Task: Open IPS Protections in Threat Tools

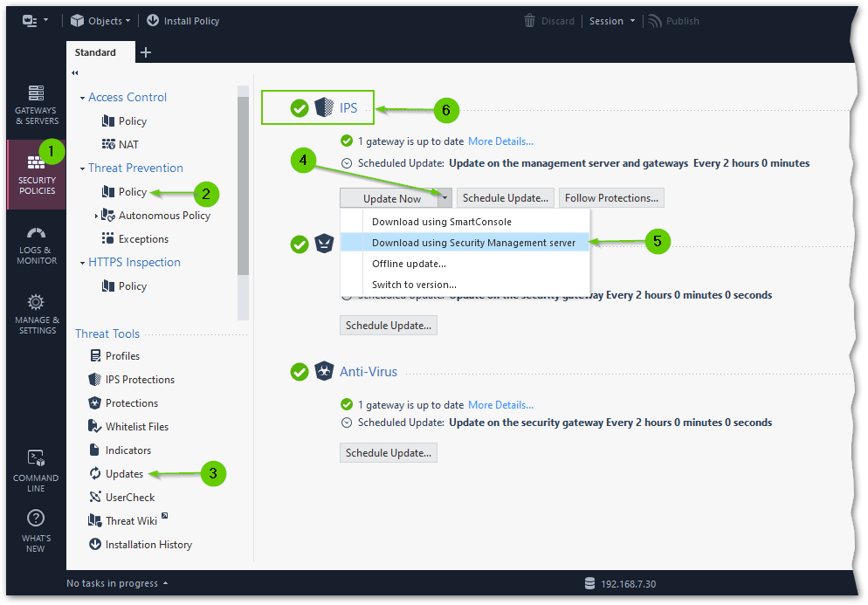Action: pyautogui.click(x=132, y=379)
